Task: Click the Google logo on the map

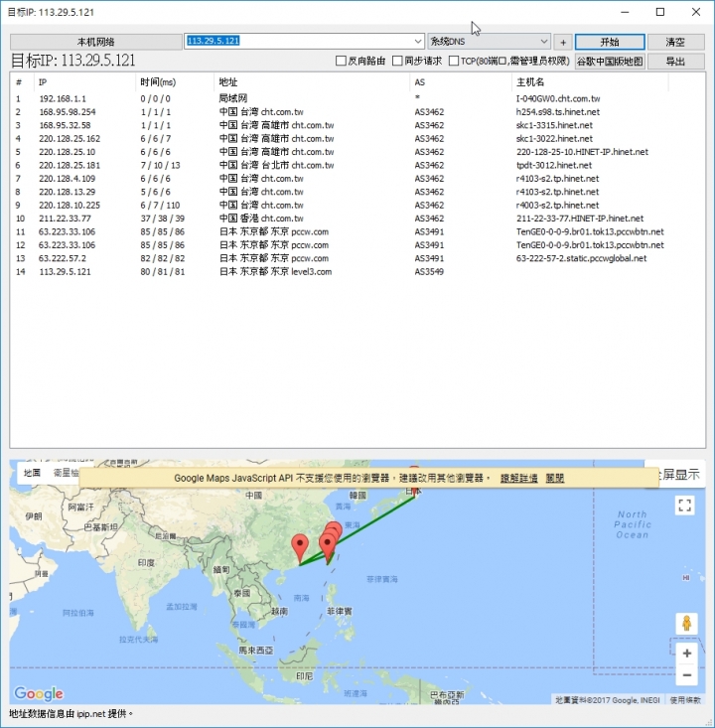Action: click(39, 694)
